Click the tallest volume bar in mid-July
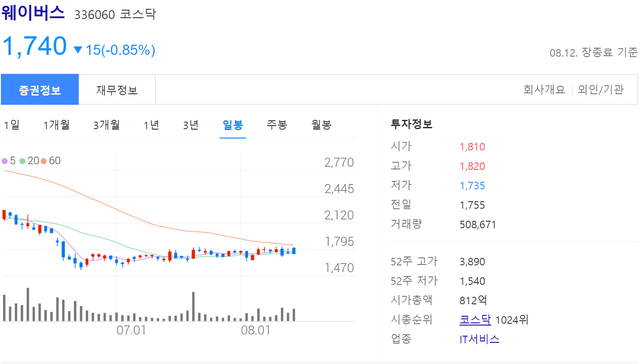The height and width of the screenshot is (364, 644). tap(193, 307)
